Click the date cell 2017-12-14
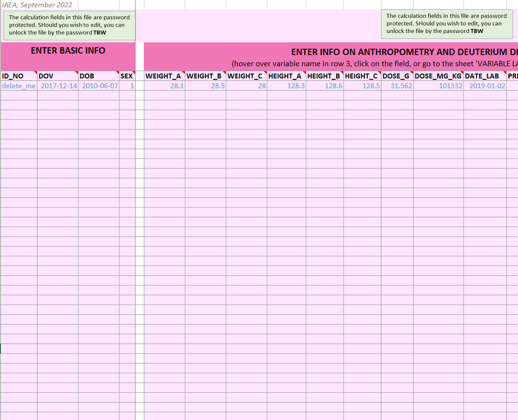The width and height of the screenshot is (518, 420). [58, 86]
